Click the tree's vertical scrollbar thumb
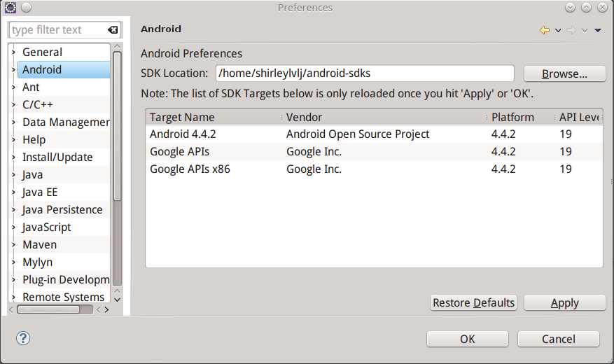The width and height of the screenshot is (614, 364). pyautogui.click(x=117, y=126)
